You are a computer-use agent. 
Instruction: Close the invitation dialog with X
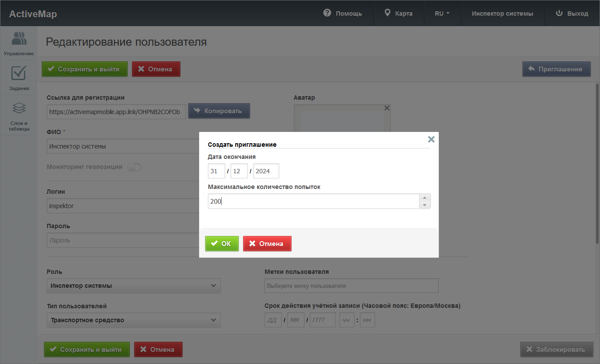pos(431,139)
